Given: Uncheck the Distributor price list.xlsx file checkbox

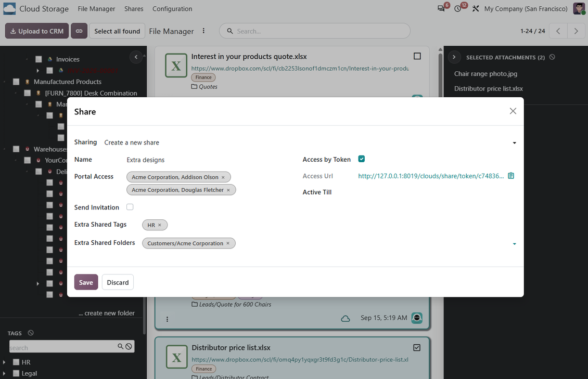Looking at the screenshot, I should 417,347.
